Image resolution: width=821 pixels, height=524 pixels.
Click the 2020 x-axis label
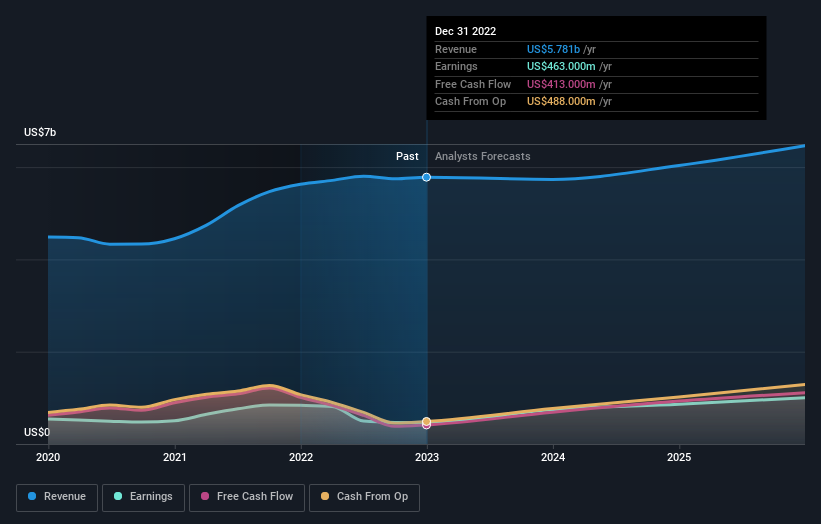48,458
